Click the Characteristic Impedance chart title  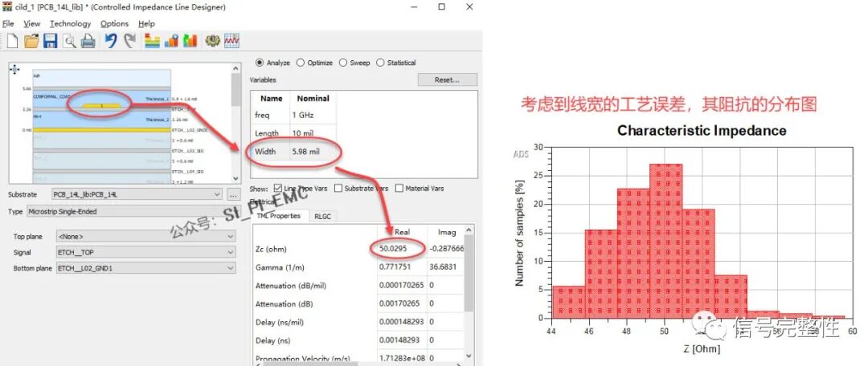702,131
